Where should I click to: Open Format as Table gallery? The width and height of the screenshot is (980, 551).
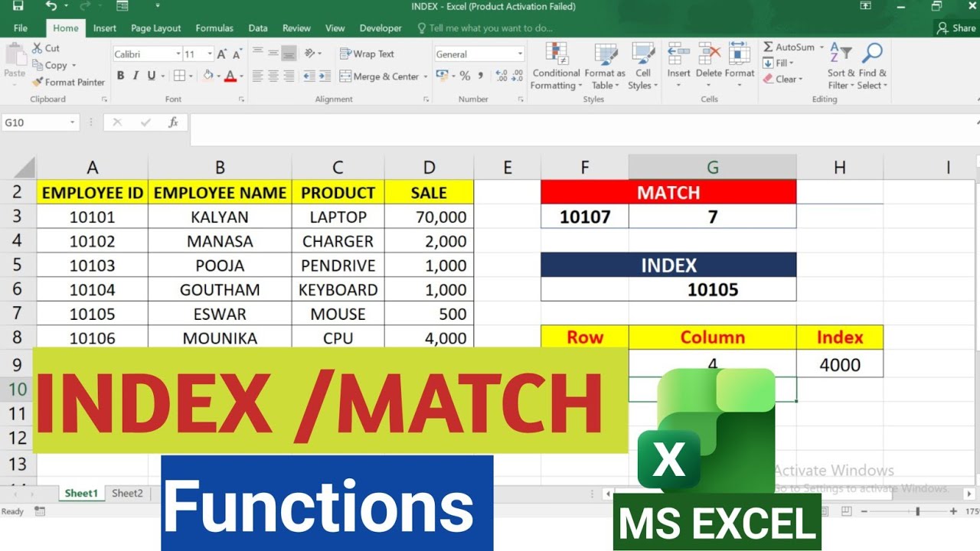(x=605, y=66)
